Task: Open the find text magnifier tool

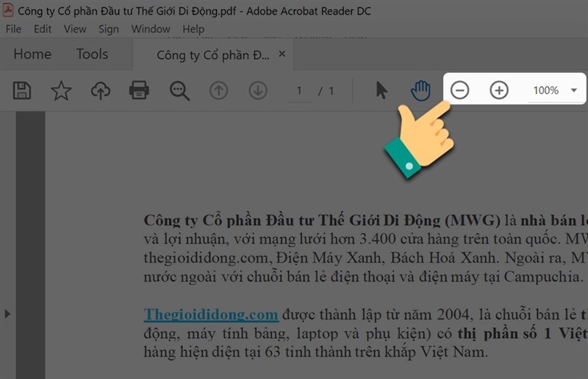Action: coord(179,91)
